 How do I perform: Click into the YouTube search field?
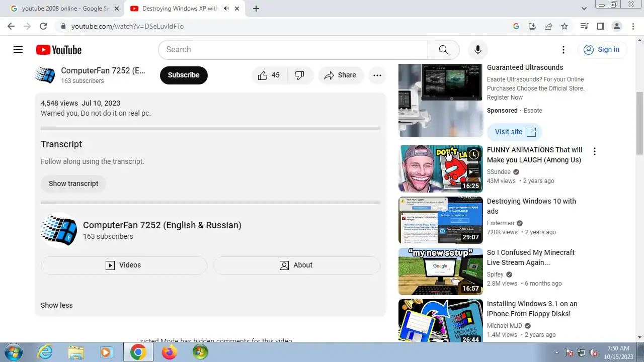pos(293,50)
